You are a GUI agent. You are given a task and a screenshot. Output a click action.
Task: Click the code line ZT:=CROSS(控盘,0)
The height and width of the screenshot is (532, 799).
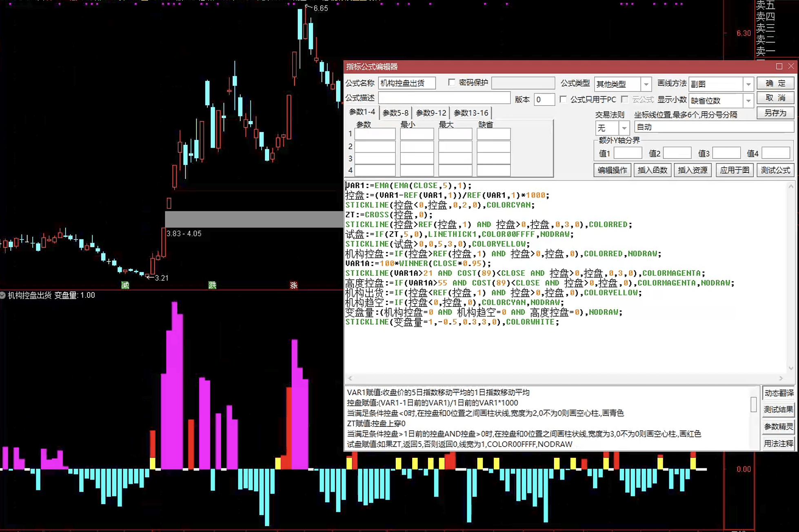point(389,215)
